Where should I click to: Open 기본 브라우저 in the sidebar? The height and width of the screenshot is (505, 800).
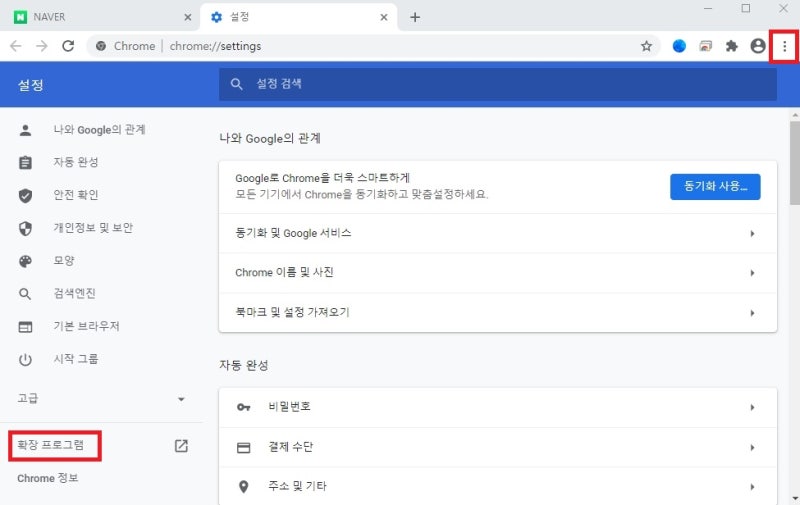86,326
